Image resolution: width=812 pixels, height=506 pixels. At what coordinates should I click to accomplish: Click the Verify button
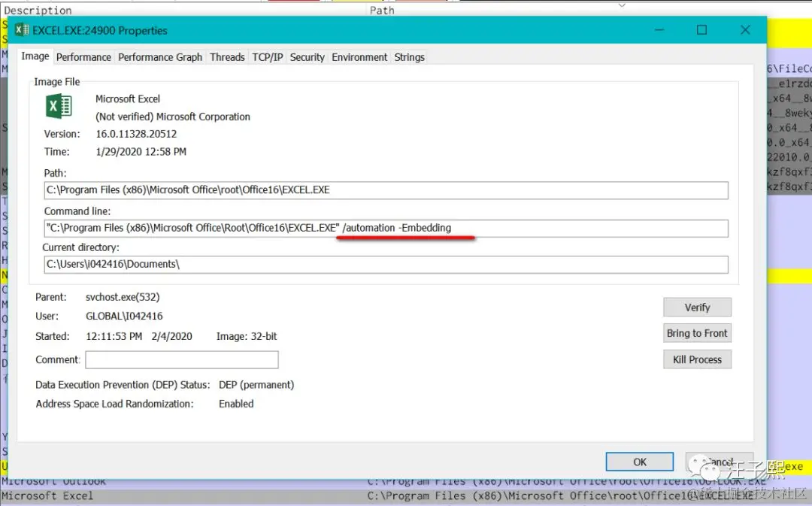pyautogui.click(x=697, y=307)
